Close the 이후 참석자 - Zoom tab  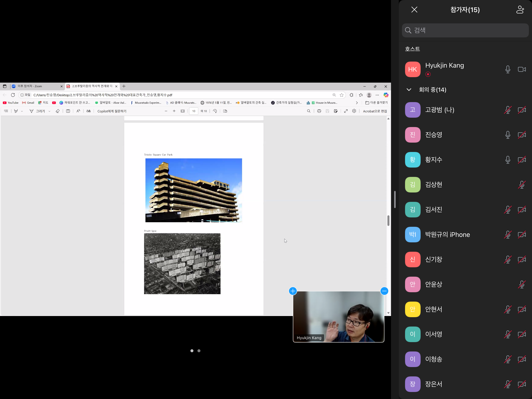(61, 86)
